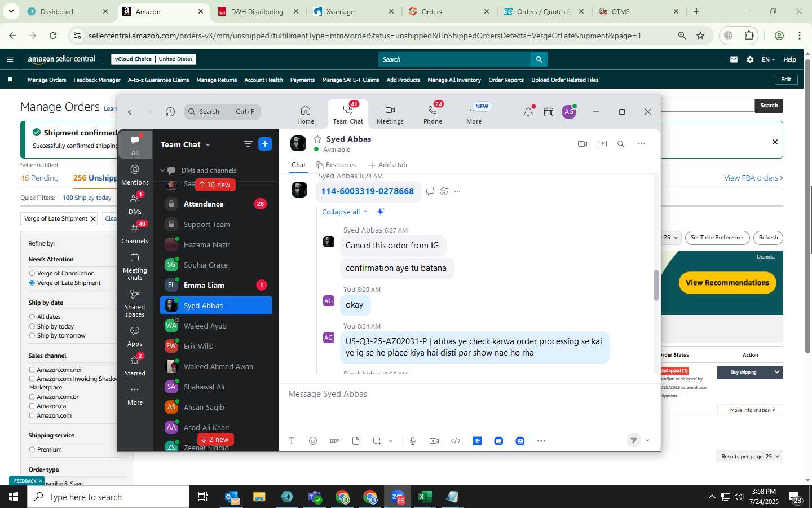
Task: Open DMs section in Zoom sidebar
Action: click(x=135, y=204)
